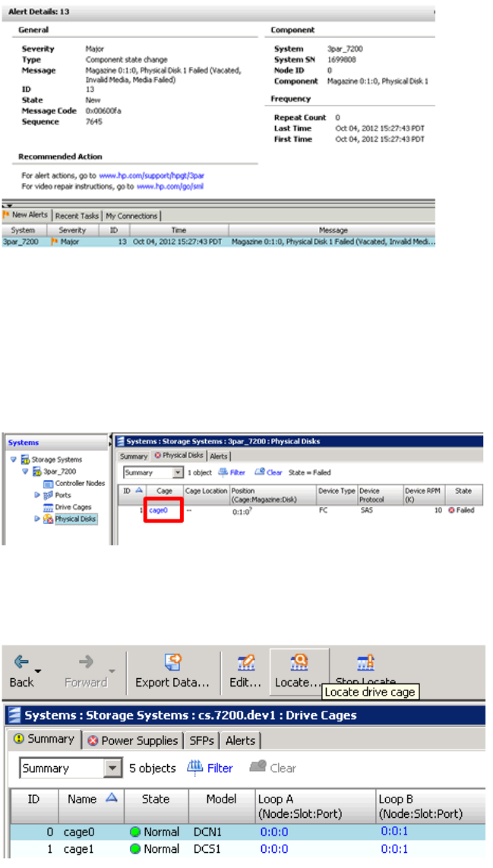Switch to the New Alerts tab
This screenshot has height=868, width=493.
(26, 216)
